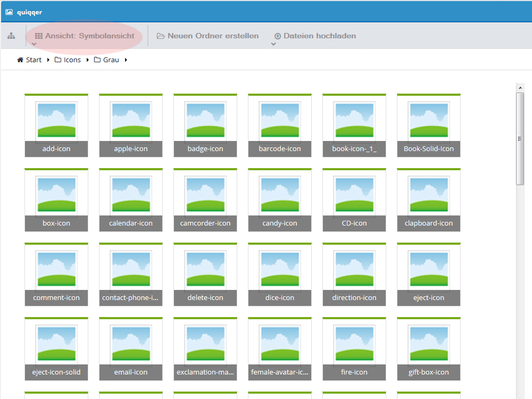Image resolution: width=532 pixels, height=399 pixels.
Task: Select the gift-box-icon file
Action: pyautogui.click(x=429, y=349)
